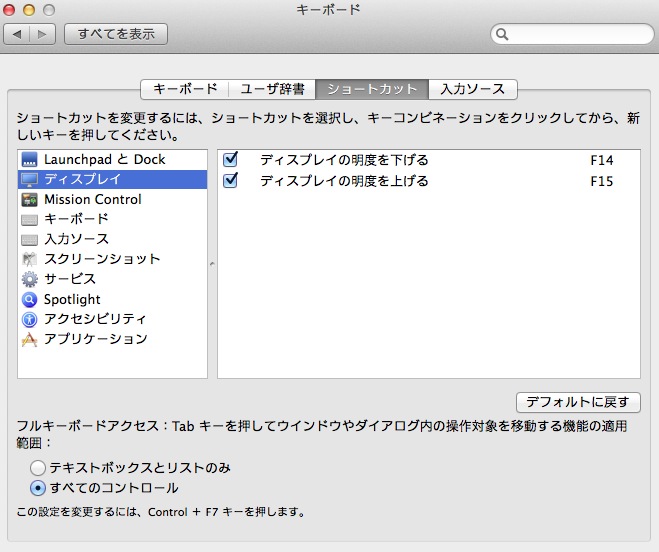Select Mission Control category
Viewport: 659px width, 552px height.
pyautogui.click(x=113, y=199)
